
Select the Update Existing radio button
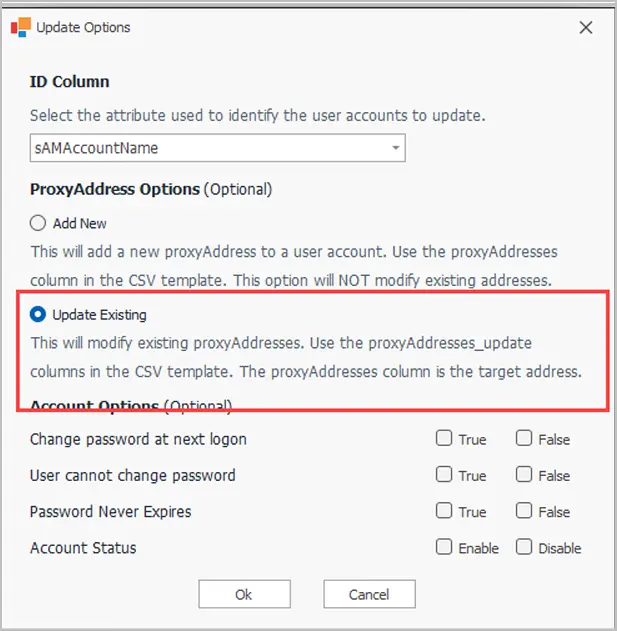(38, 314)
